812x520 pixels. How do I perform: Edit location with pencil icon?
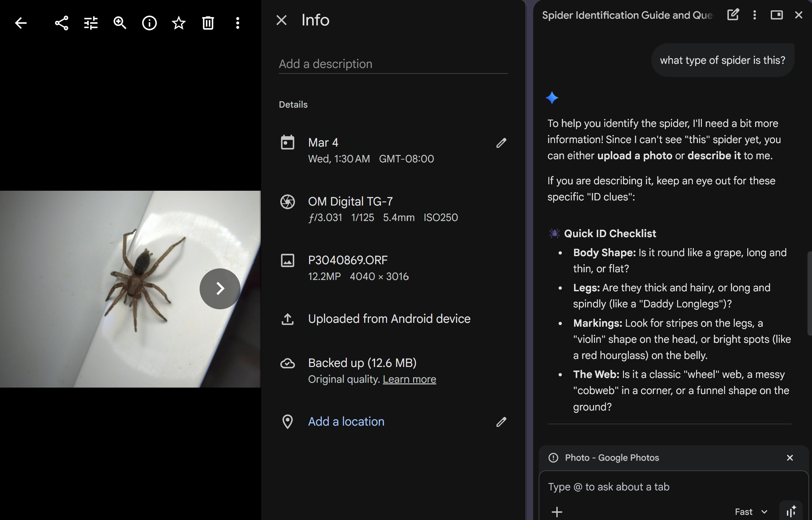501,422
